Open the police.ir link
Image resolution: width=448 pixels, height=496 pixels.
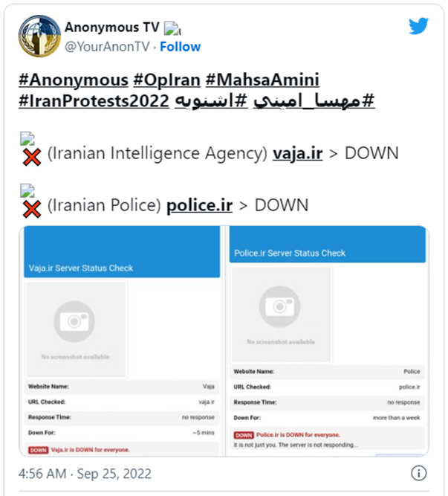(199, 205)
